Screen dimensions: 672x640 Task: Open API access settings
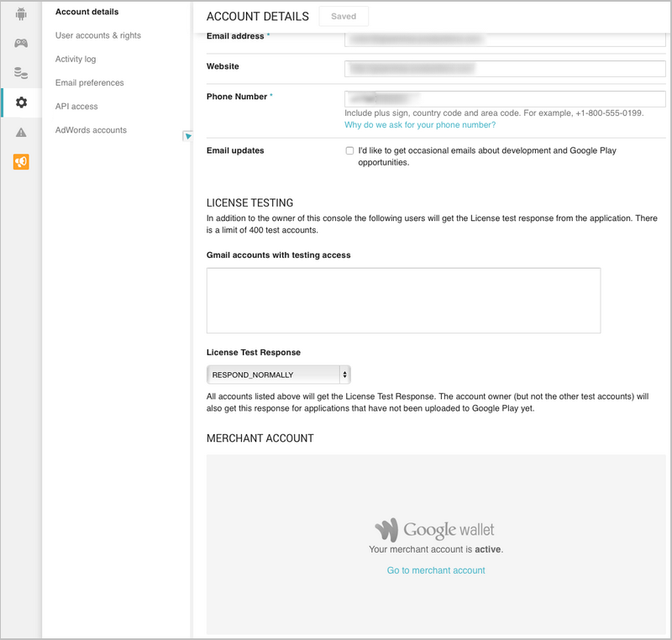coord(76,106)
